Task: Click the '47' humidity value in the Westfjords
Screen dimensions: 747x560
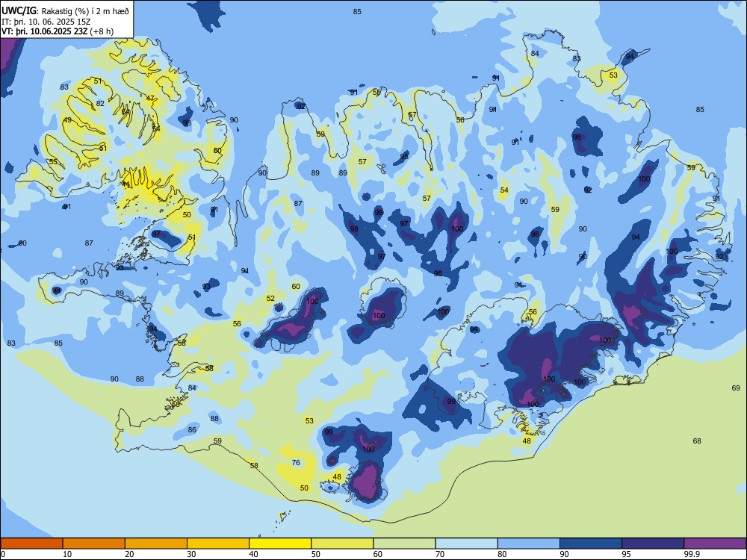Action: (151, 99)
